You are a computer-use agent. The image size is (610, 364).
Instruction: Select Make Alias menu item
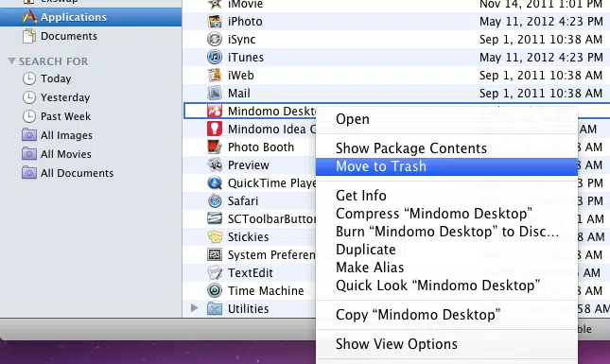click(446, 268)
